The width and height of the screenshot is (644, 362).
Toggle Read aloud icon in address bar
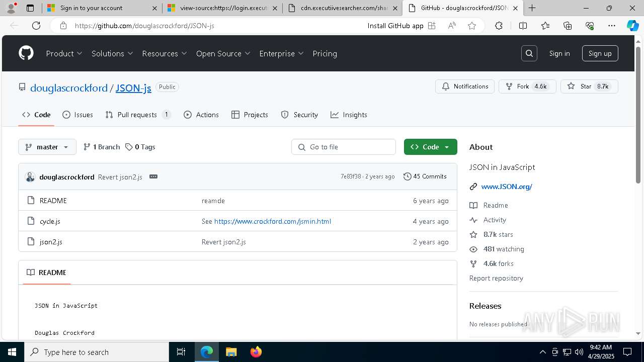tap(452, 26)
